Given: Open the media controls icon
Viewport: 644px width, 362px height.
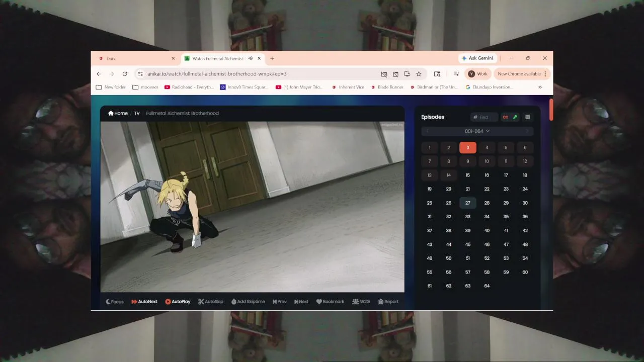Looking at the screenshot, I should 456,74.
